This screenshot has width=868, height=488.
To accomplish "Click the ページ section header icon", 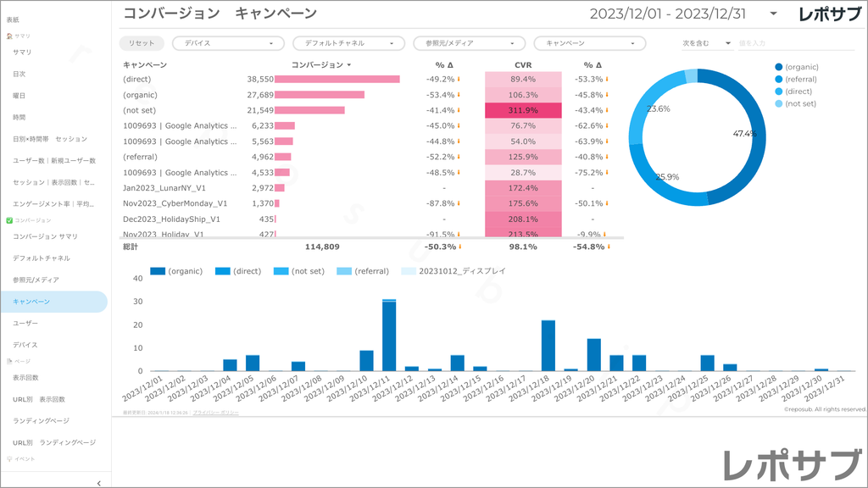I will click(x=9, y=361).
